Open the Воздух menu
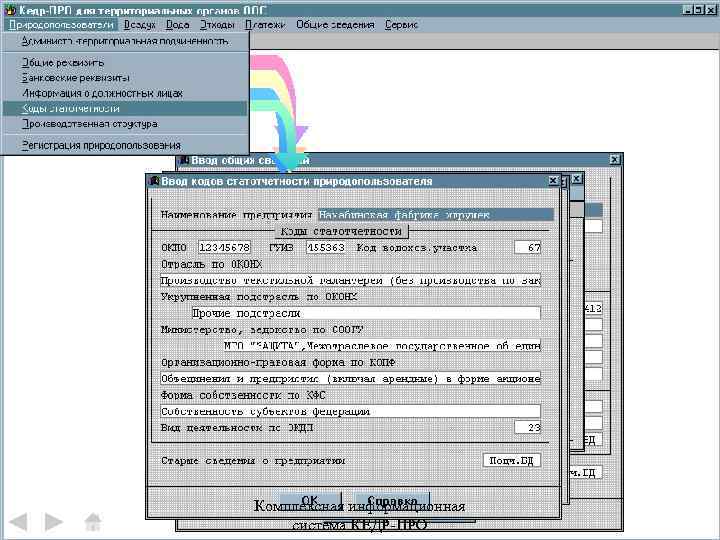The image size is (720, 540). 140,25
